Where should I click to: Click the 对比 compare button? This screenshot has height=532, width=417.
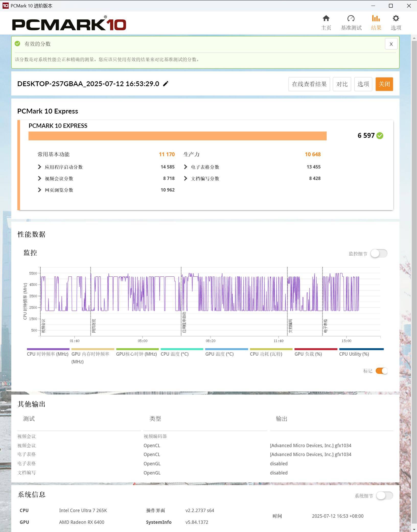(x=342, y=84)
